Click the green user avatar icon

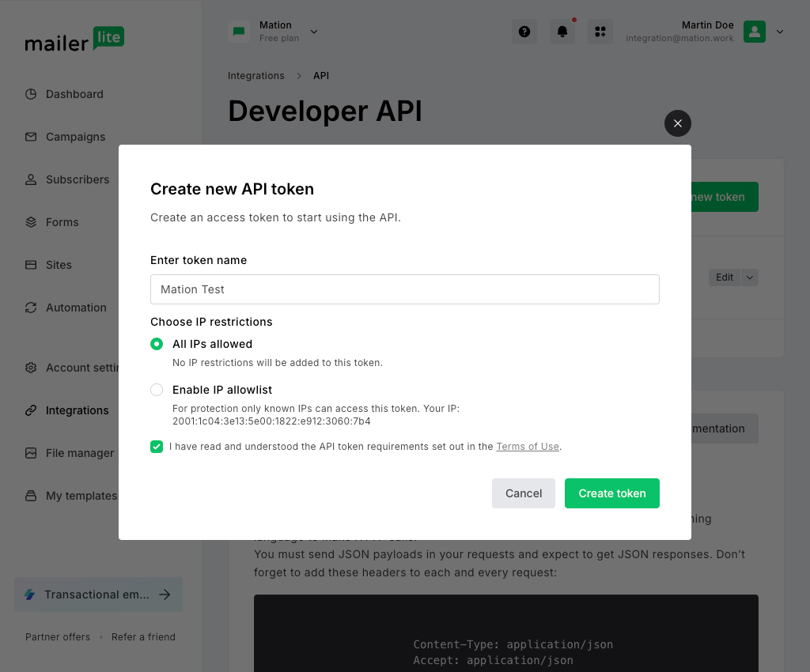pyautogui.click(x=755, y=32)
